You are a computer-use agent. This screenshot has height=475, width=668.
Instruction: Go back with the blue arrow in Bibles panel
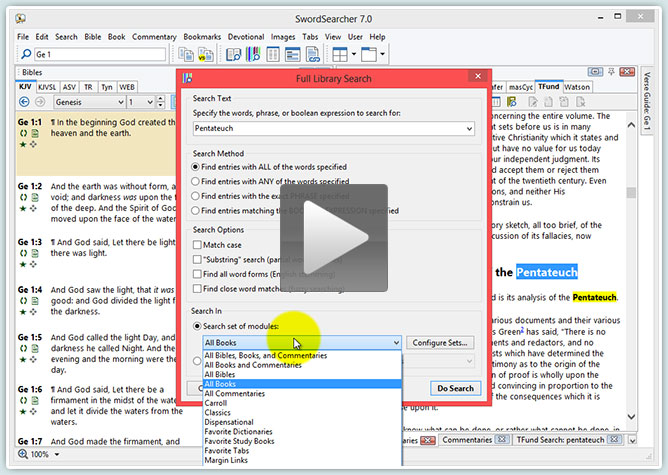tap(24, 102)
